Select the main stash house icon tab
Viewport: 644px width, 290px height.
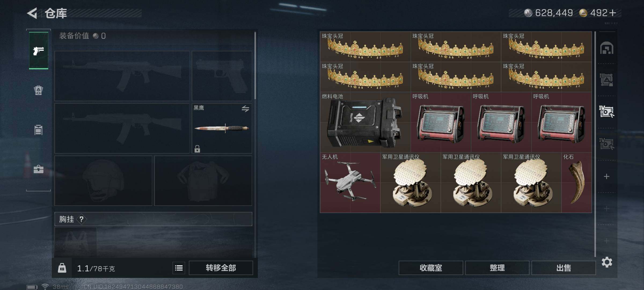click(x=607, y=48)
